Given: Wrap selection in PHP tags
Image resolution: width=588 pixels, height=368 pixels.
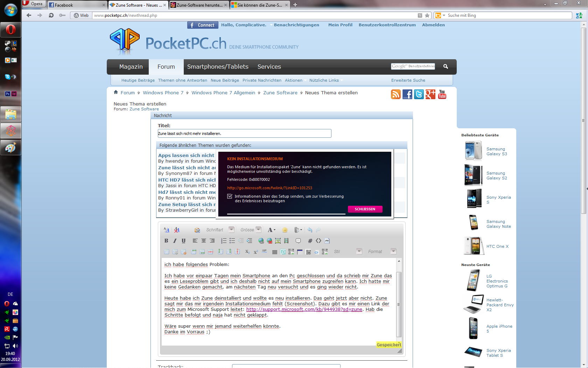Looking at the screenshot, I should [x=327, y=241].
